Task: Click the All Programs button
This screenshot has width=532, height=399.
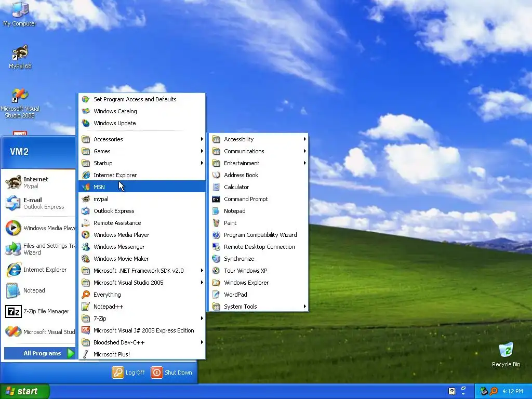Action: point(39,353)
